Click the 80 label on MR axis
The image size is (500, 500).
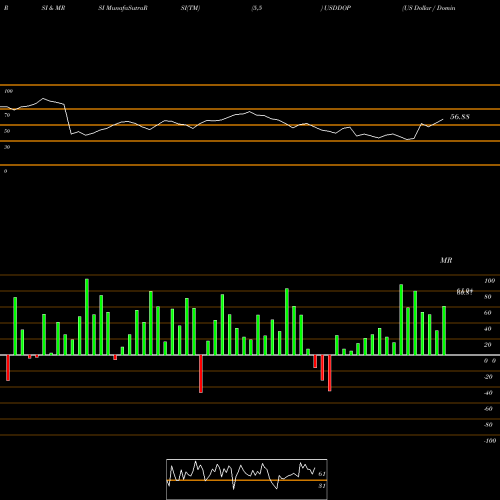[487, 297]
